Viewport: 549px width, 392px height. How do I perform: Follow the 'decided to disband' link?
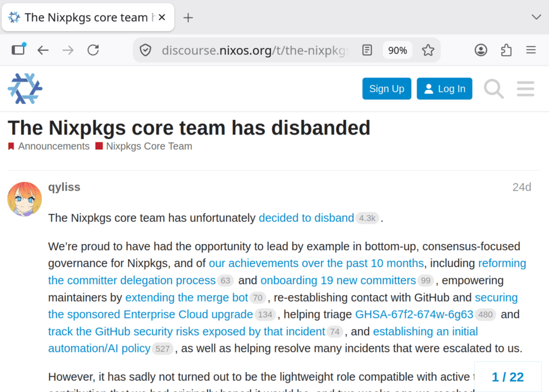click(306, 218)
